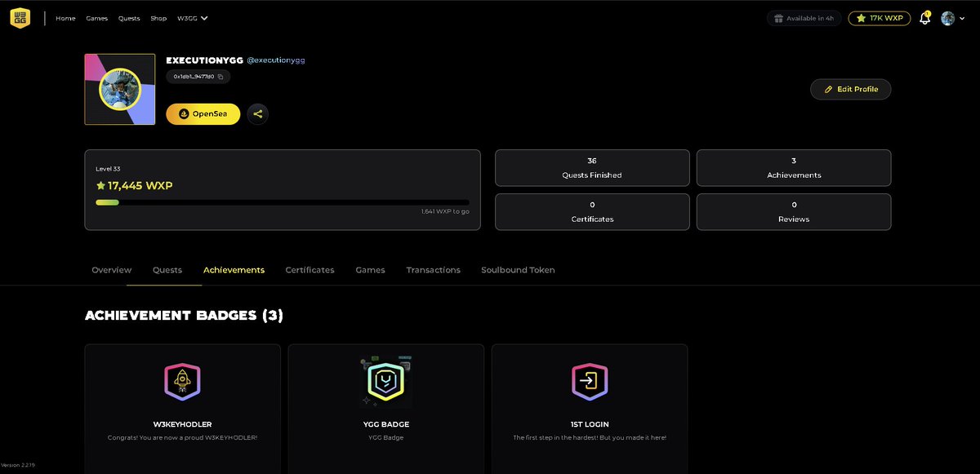Click the Edit Profile button
Image resolution: width=980 pixels, height=474 pixels.
coord(850,89)
